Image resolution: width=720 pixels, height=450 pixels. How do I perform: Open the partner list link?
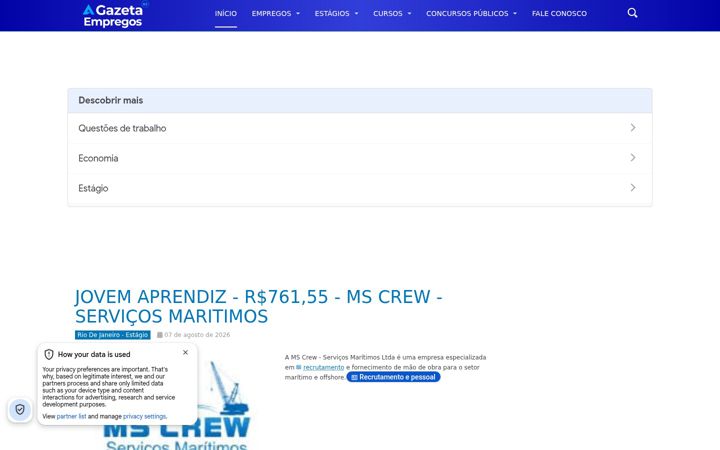click(x=71, y=416)
